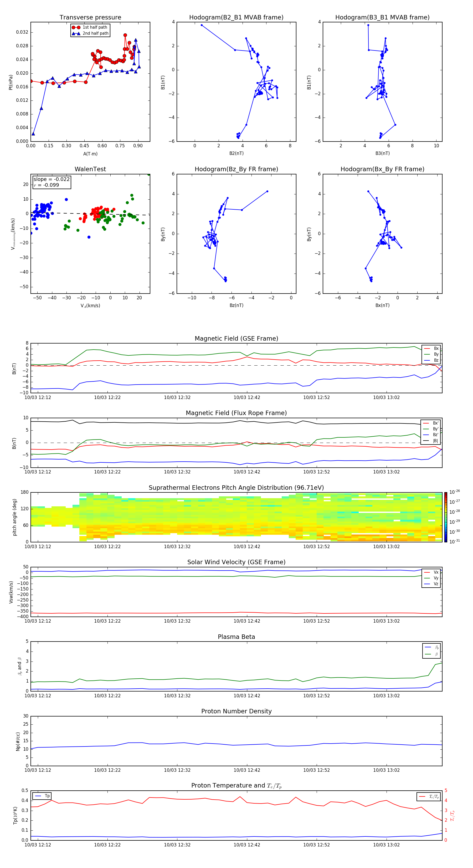
Task: Click the 'By' legend entry in GSE plot
Action: coord(431,354)
